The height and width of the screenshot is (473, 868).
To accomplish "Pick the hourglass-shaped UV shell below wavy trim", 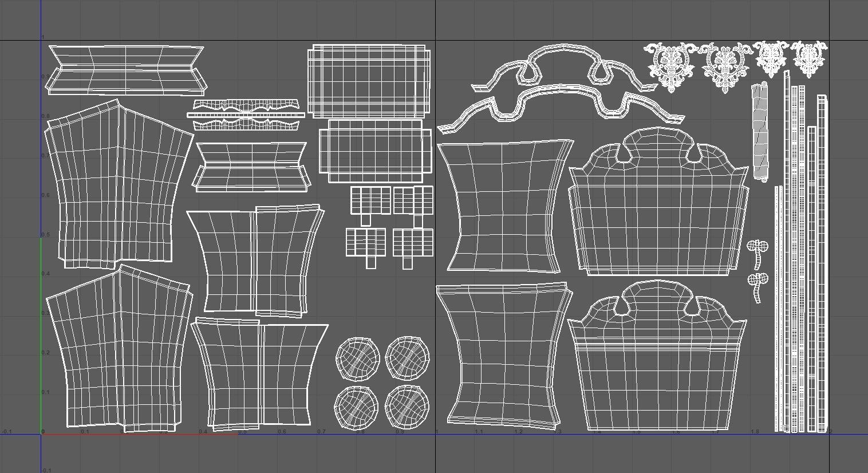I will (x=251, y=167).
